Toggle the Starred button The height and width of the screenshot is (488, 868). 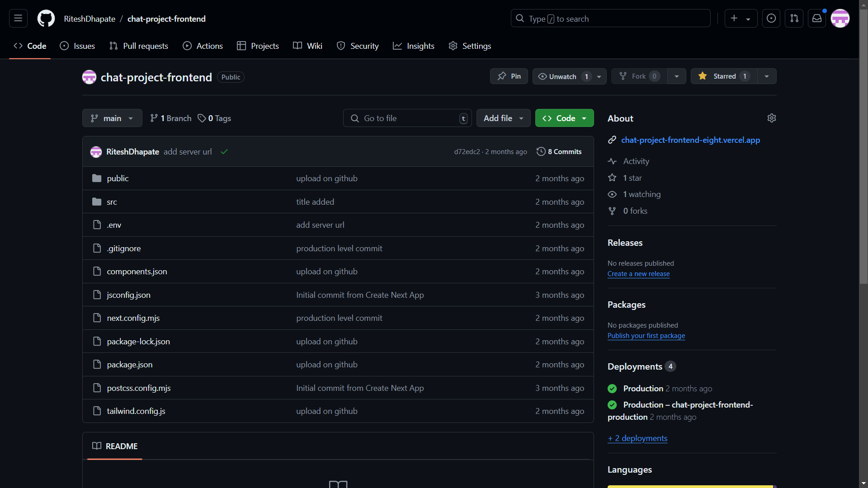(724, 76)
